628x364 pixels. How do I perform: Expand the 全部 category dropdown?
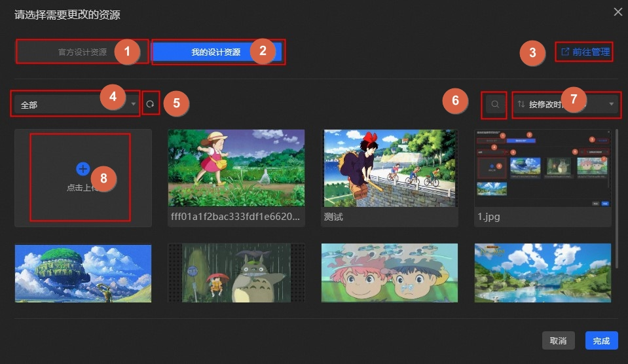(x=77, y=105)
